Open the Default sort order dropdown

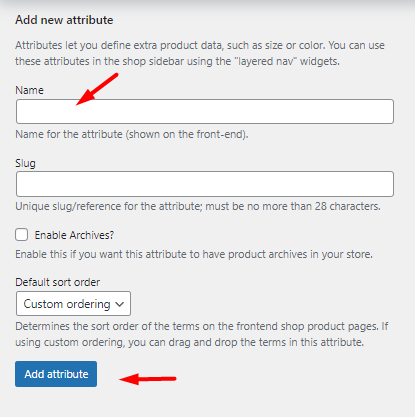73,304
